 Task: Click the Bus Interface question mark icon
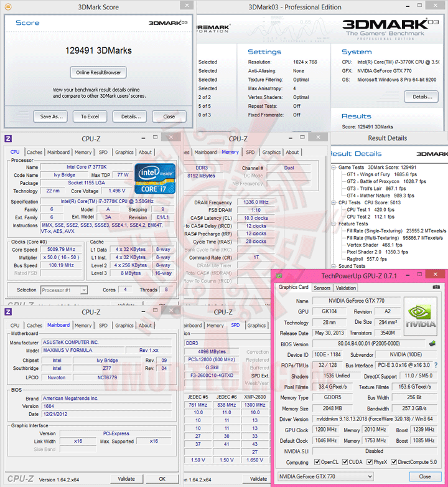436,365
